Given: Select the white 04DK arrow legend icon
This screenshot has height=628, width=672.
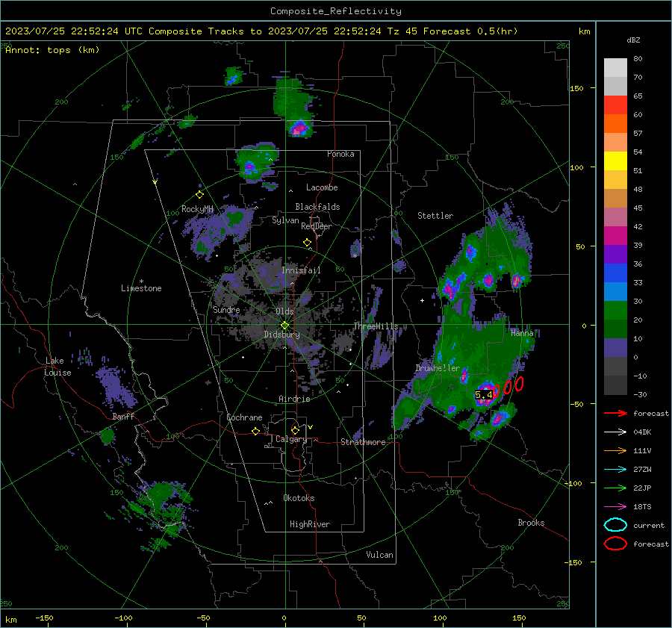Looking at the screenshot, I should [615, 432].
